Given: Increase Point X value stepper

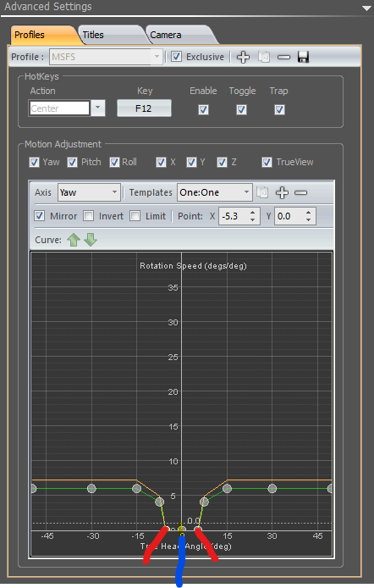Looking at the screenshot, I should [x=253, y=213].
